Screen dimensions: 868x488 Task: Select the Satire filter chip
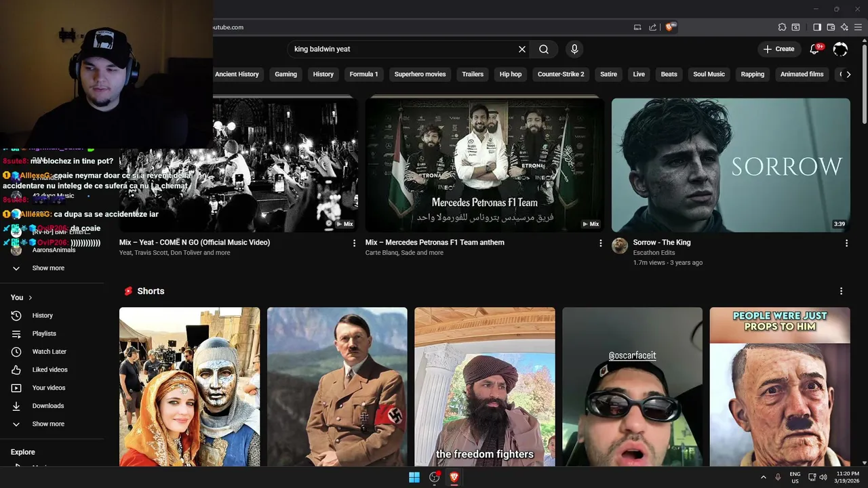click(608, 75)
